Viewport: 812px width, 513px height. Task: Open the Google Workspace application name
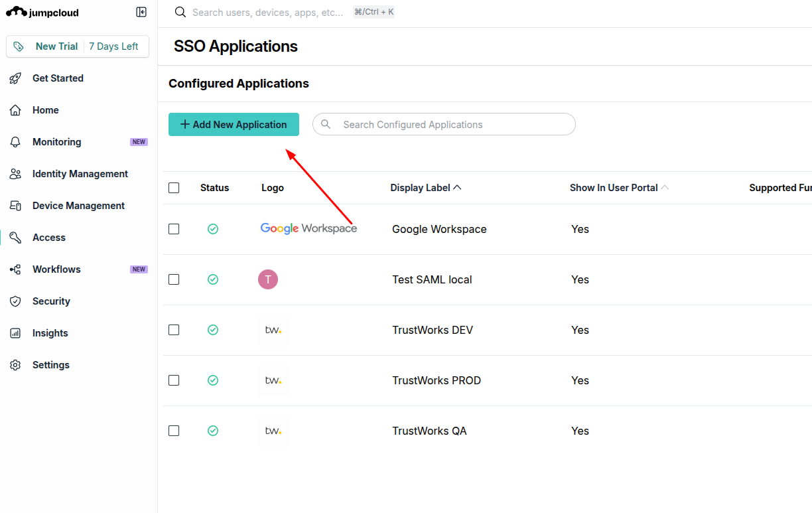point(439,229)
